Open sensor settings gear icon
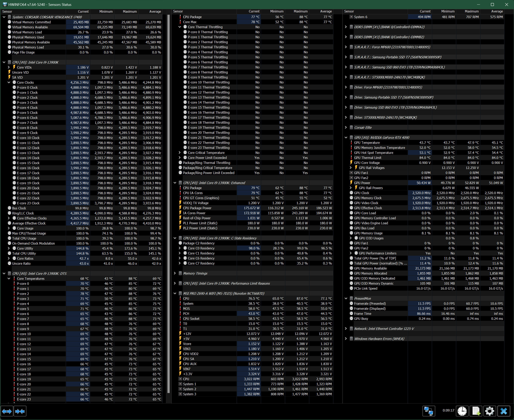 tap(490, 411)
